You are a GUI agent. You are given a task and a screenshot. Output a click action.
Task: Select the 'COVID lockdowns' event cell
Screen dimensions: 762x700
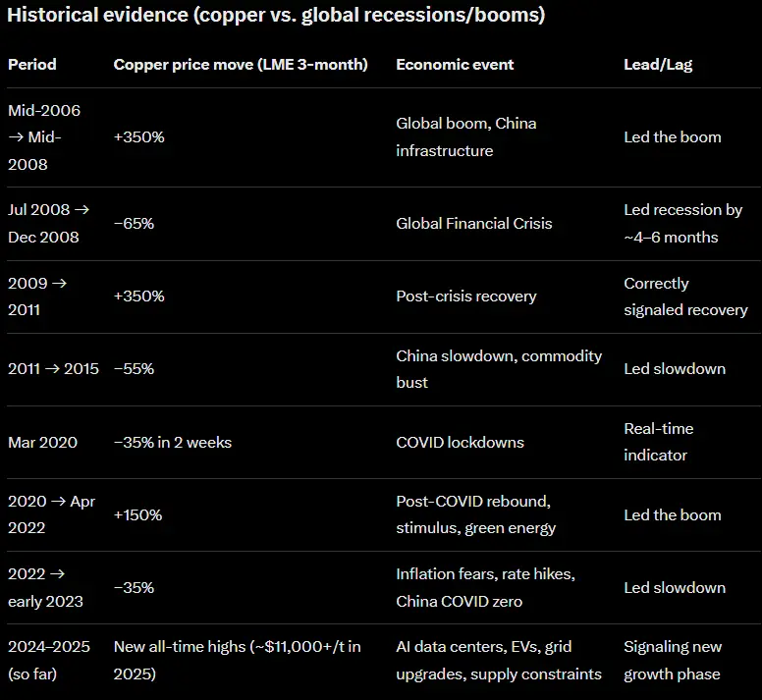pos(460,443)
